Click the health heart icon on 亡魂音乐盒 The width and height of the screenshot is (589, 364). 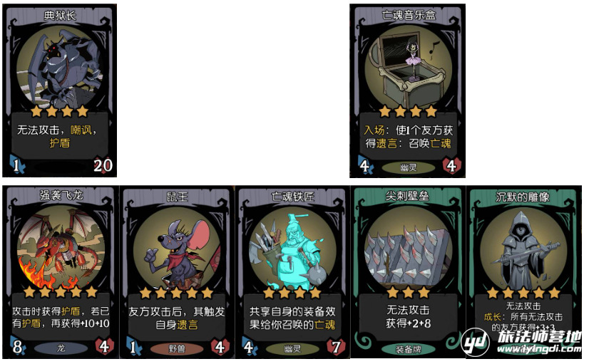(x=451, y=165)
